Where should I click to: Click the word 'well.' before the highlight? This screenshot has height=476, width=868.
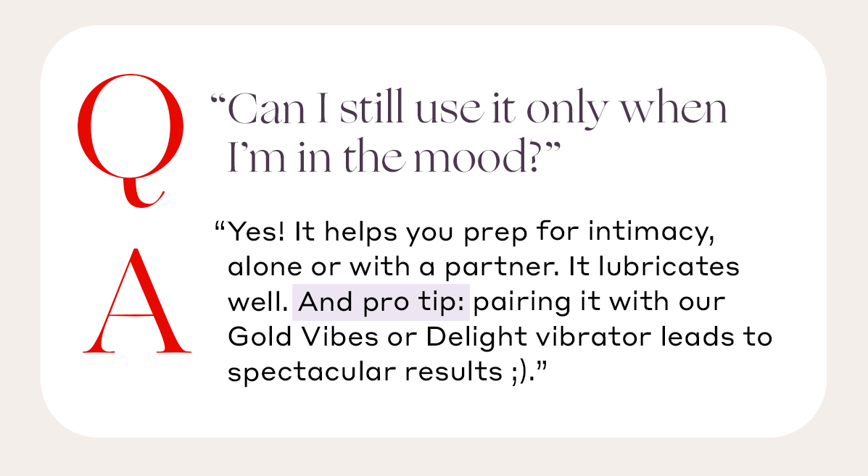258,302
